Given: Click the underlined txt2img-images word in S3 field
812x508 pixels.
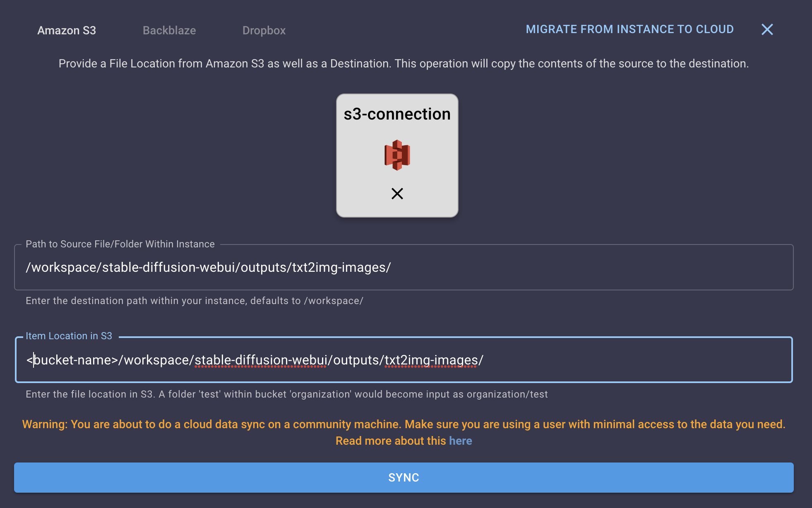Looking at the screenshot, I should (431, 360).
